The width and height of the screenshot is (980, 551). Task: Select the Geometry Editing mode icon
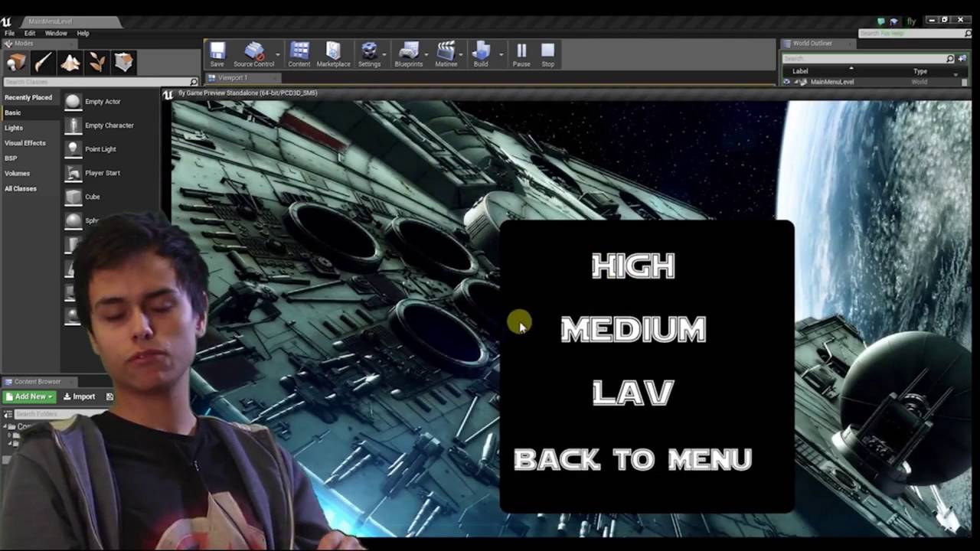coord(124,62)
